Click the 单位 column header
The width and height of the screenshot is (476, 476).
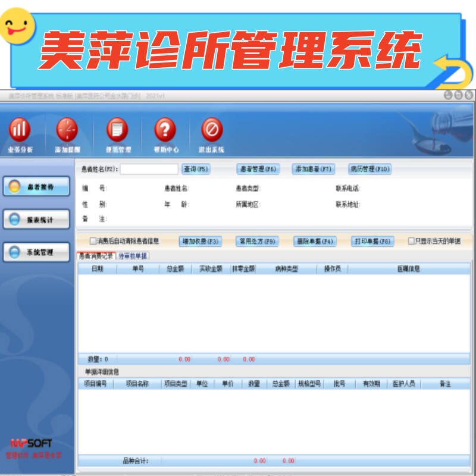pos(202,384)
